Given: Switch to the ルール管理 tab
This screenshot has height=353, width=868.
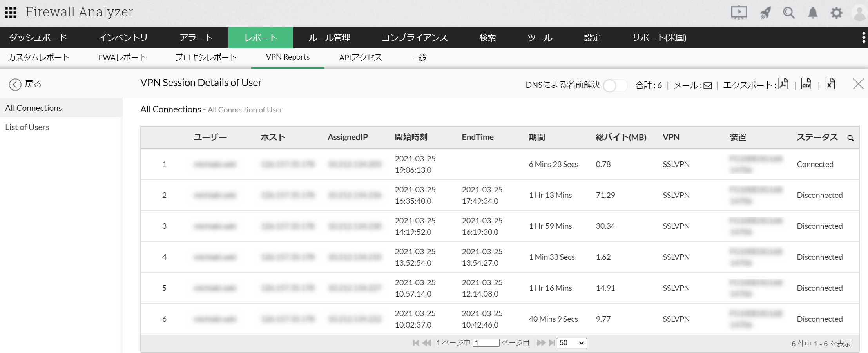Looking at the screenshot, I should [329, 38].
